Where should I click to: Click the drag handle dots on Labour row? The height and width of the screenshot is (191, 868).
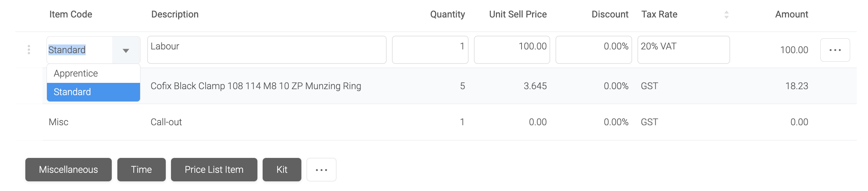coord(29,50)
